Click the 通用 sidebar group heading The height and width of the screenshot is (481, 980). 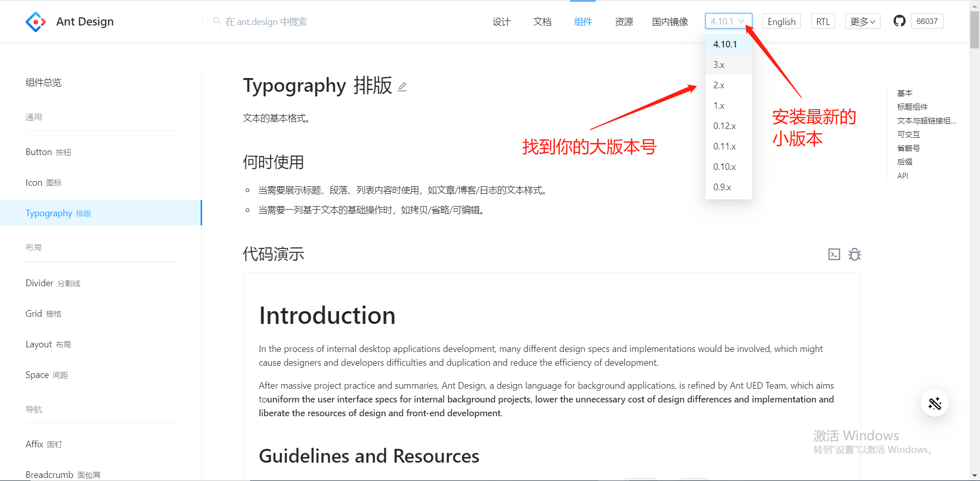click(34, 117)
